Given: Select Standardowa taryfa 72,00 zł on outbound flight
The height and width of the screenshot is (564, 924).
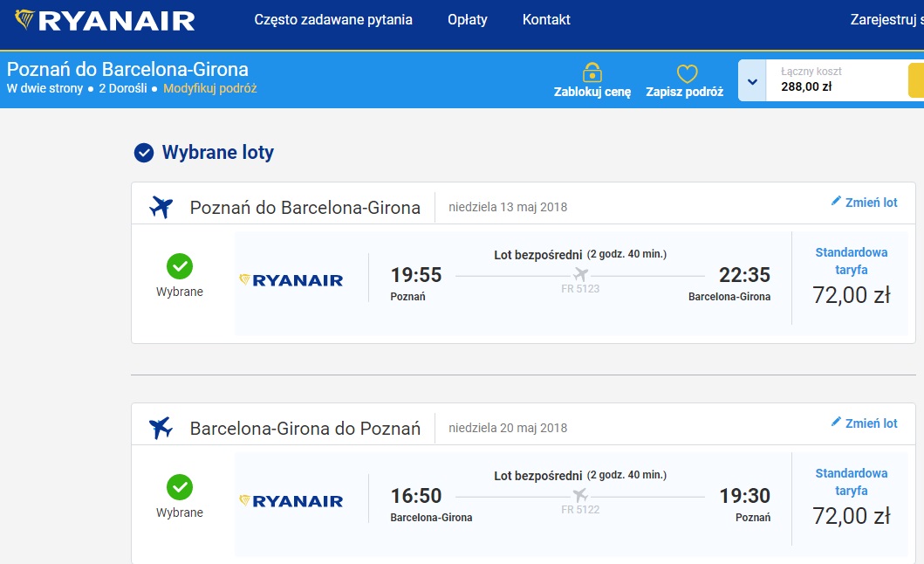Looking at the screenshot, I should click(x=851, y=278).
